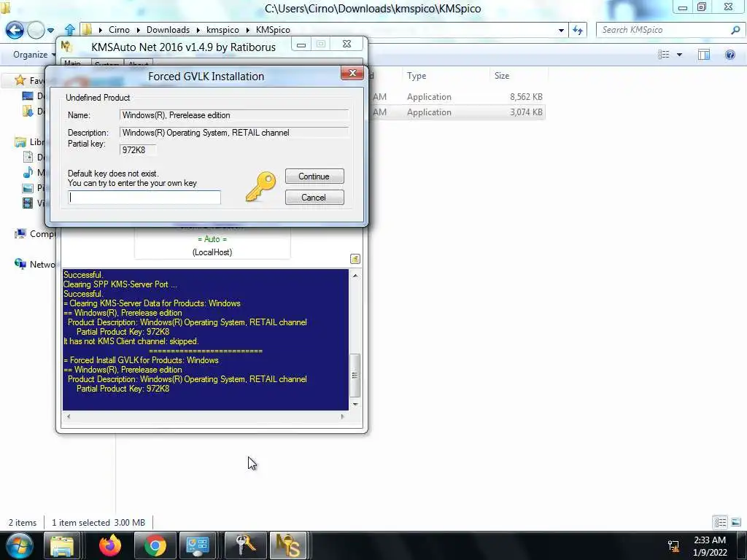Open Network in the navigation pane

point(34,264)
